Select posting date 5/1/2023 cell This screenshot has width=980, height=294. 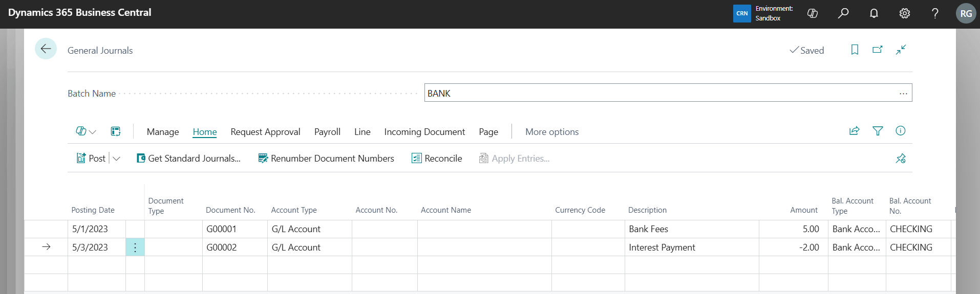(x=97, y=229)
